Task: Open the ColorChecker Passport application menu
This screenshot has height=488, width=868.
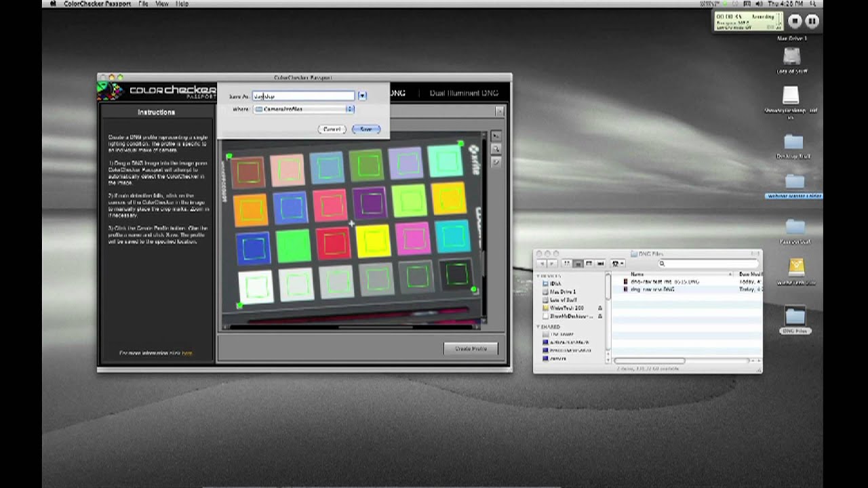Action: click(98, 4)
